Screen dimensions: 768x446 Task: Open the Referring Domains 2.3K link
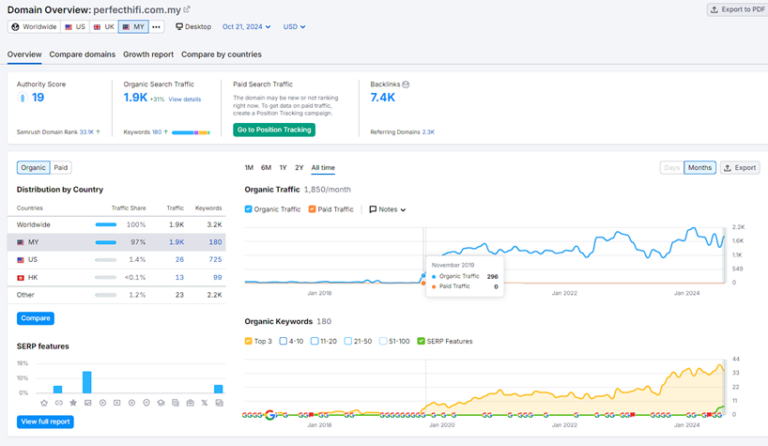[x=428, y=132]
